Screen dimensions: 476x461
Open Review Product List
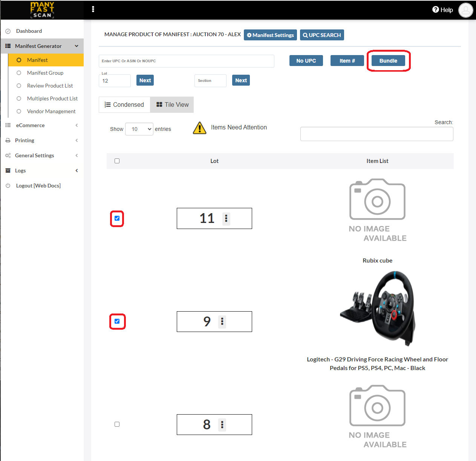pyautogui.click(x=50, y=86)
